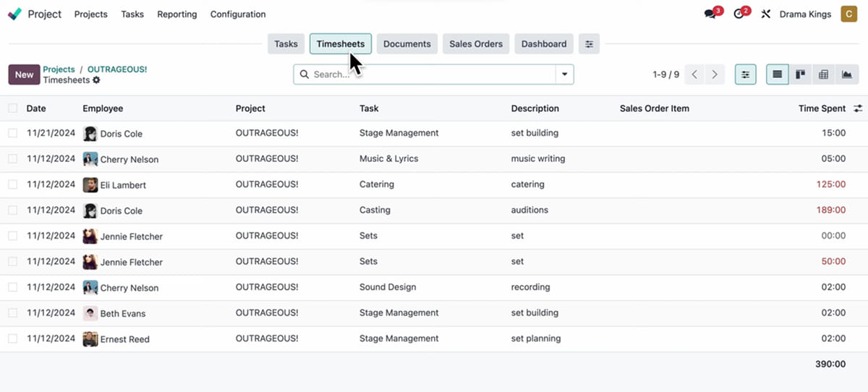This screenshot has height=392, width=868.
Task: Check the Beth Evans row checkbox
Action: click(x=13, y=312)
